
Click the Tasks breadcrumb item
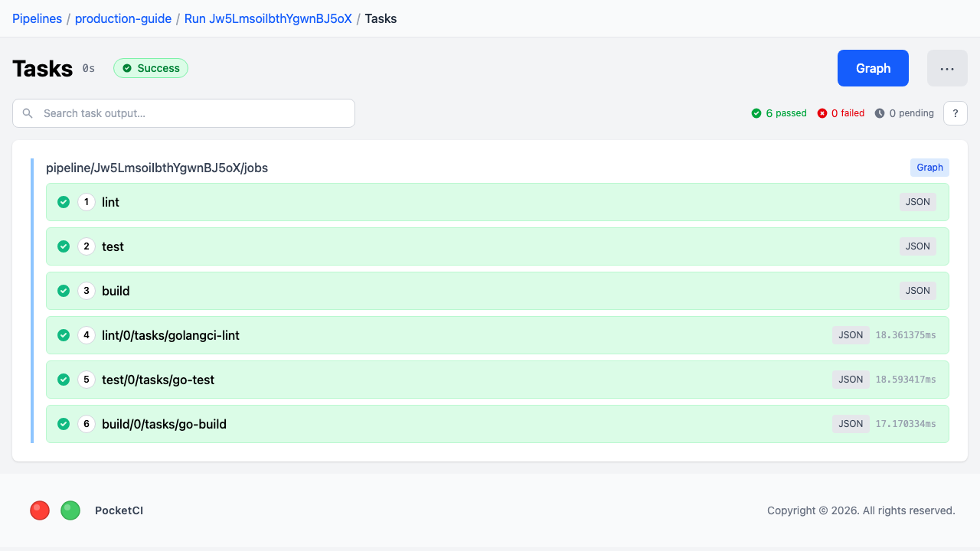pos(381,18)
